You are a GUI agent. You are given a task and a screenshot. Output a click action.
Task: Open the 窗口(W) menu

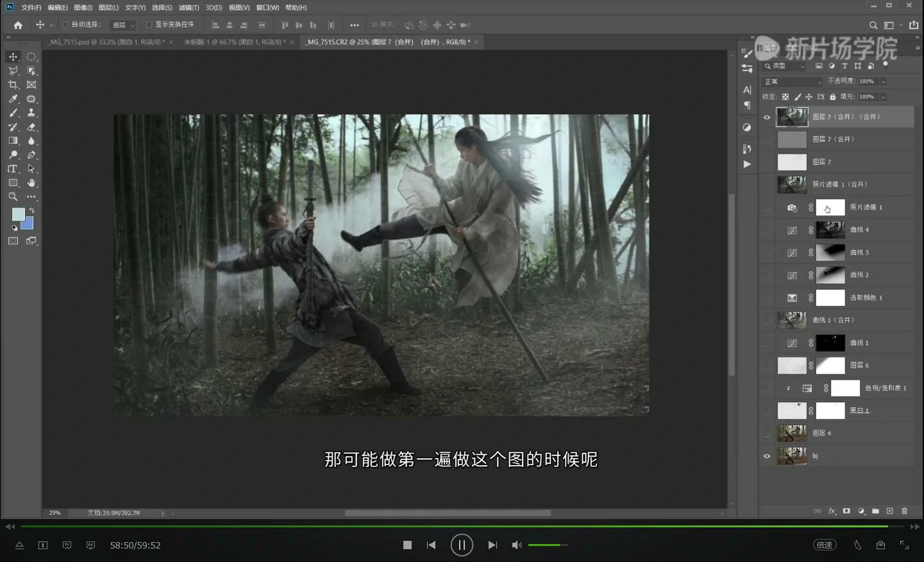point(267,8)
